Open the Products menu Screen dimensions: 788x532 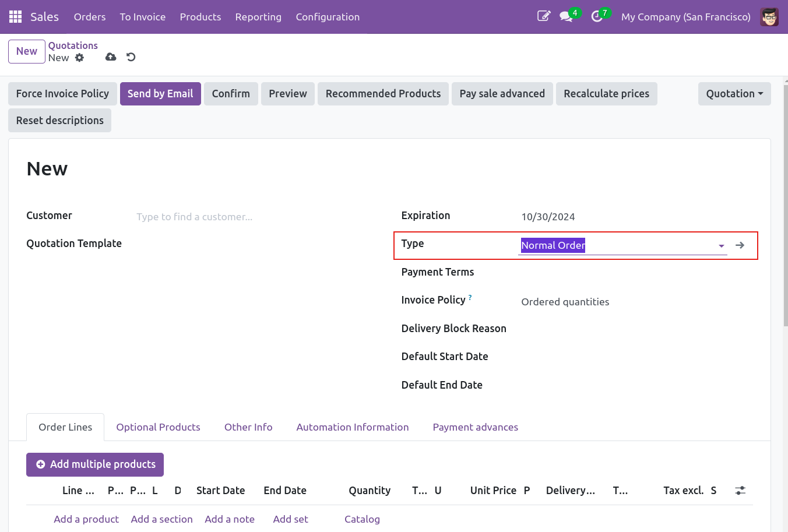[x=200, y=17]
